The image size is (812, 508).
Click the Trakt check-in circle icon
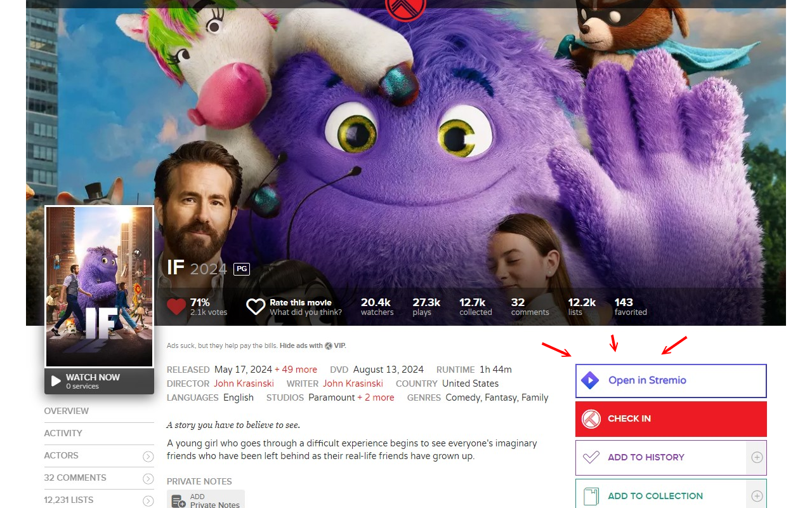tap(591, 419)
